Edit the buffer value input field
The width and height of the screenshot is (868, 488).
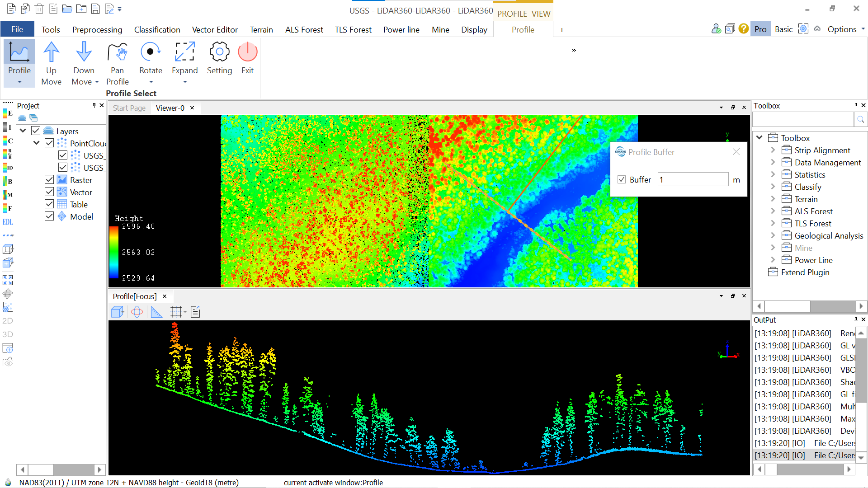(x=693, y=179)
